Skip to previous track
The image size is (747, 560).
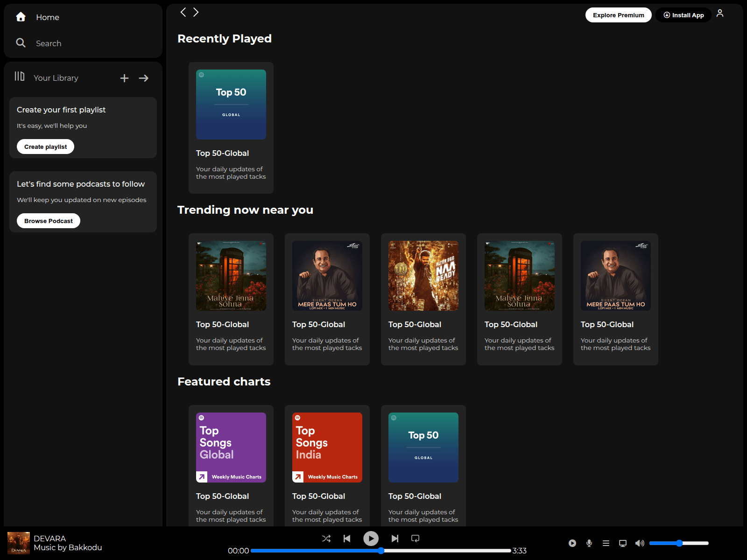[347, 539]
